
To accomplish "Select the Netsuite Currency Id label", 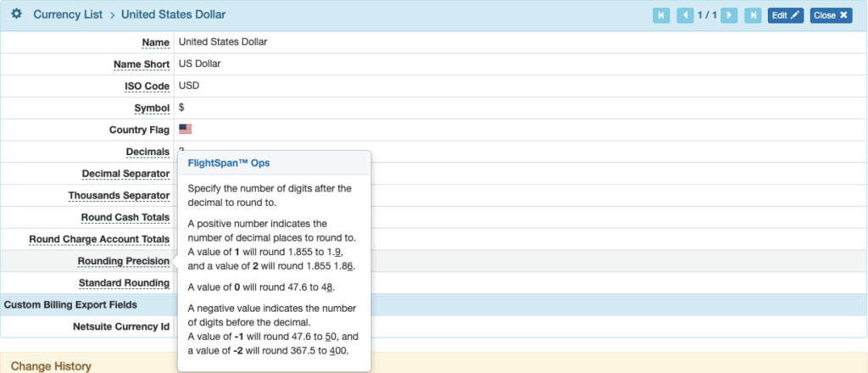I will 121,326.
